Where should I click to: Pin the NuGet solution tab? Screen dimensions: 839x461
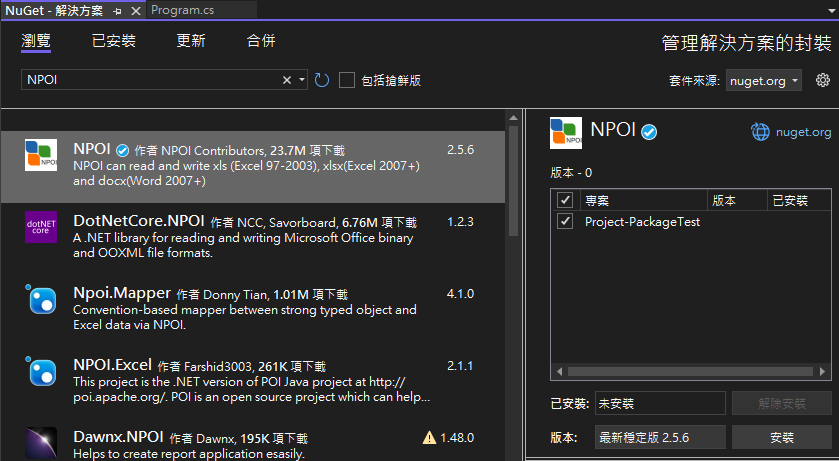point(118,11)
